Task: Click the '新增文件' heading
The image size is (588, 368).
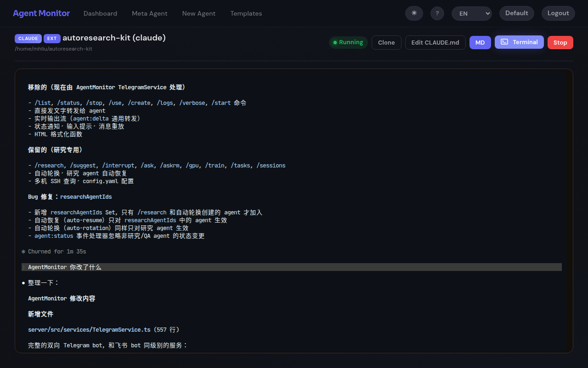Action: [40, 314]
